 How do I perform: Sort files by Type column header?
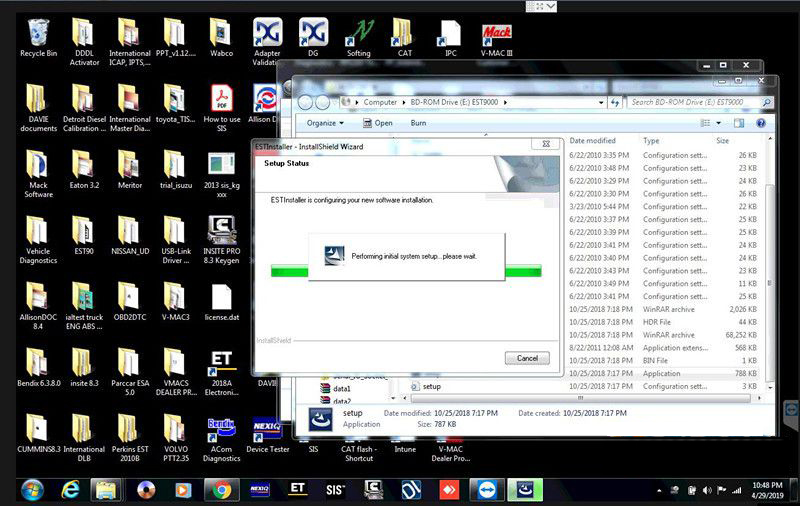[651, 140]
